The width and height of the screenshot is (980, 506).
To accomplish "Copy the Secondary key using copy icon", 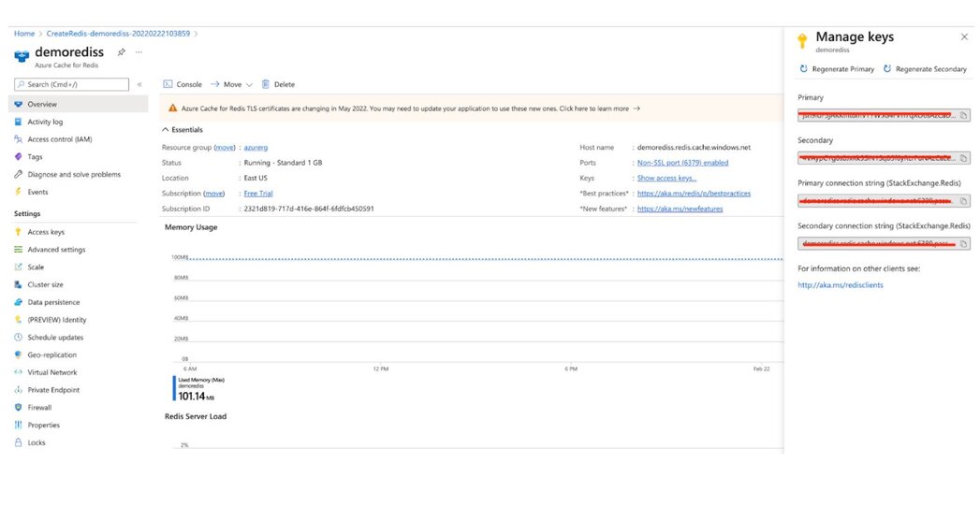I will coord(964,158).
